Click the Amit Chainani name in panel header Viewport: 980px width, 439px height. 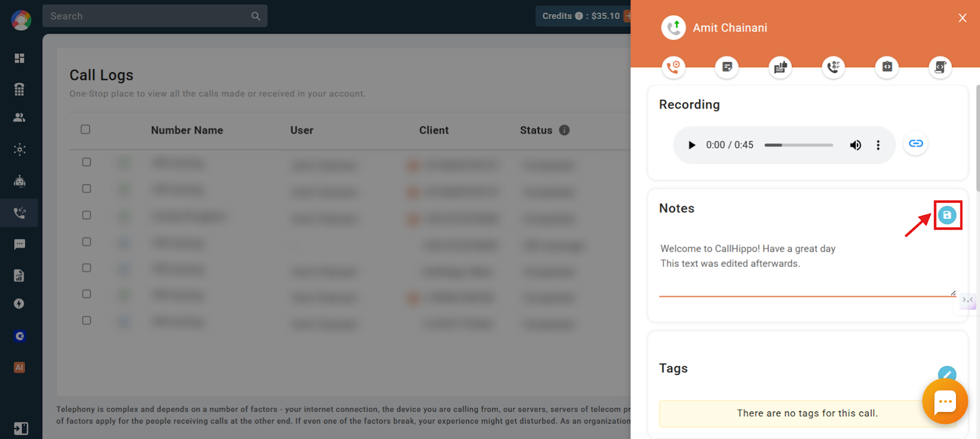730,28
